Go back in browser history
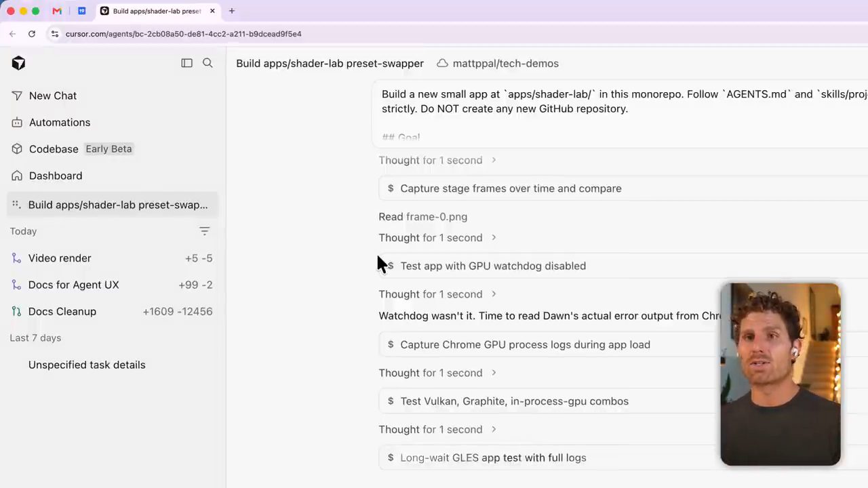 [x=12, y=34]
